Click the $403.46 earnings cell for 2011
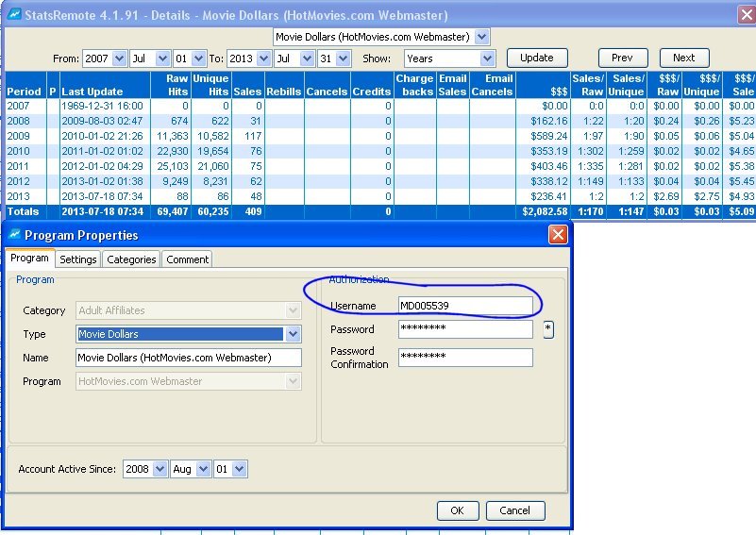Viewport: 756px width, 535px height. (549, 166)
